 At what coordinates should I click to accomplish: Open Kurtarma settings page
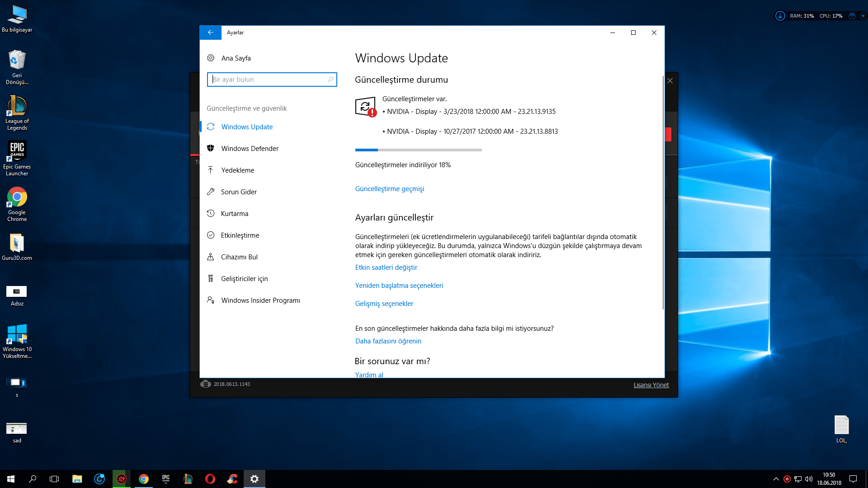coord(234,214)
